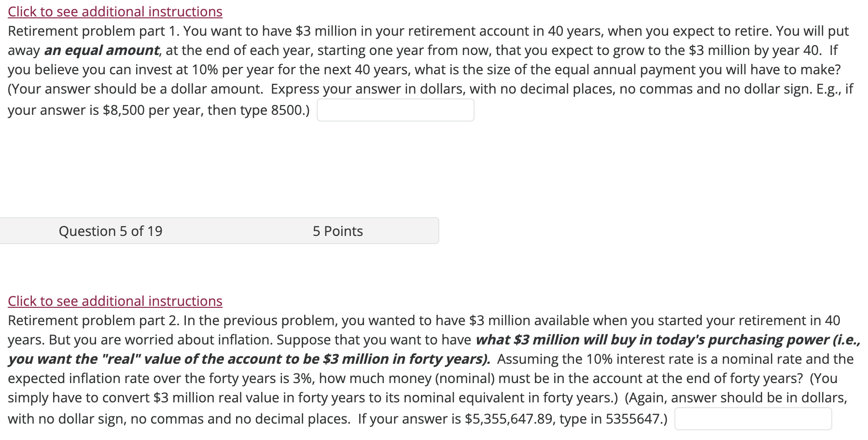Click inside the answer field after type in 5355647

coord(754,419)
